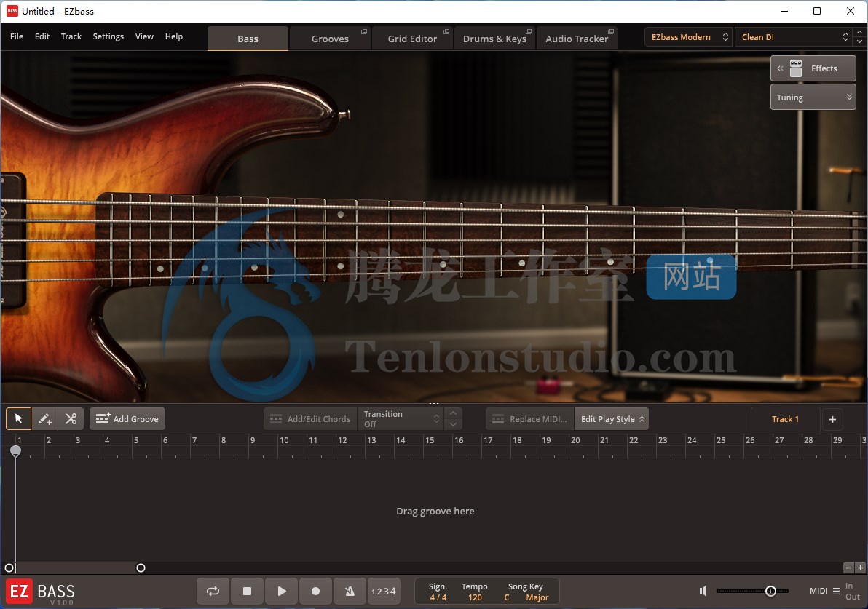Open the Settings menu
Viewport: 868px width, 609px height.
pos(108,36)
